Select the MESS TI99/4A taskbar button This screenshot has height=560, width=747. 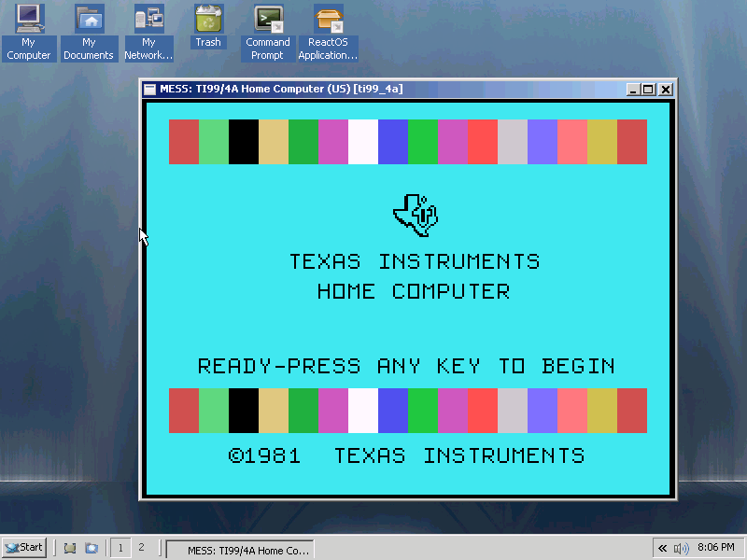coord(240,549)
